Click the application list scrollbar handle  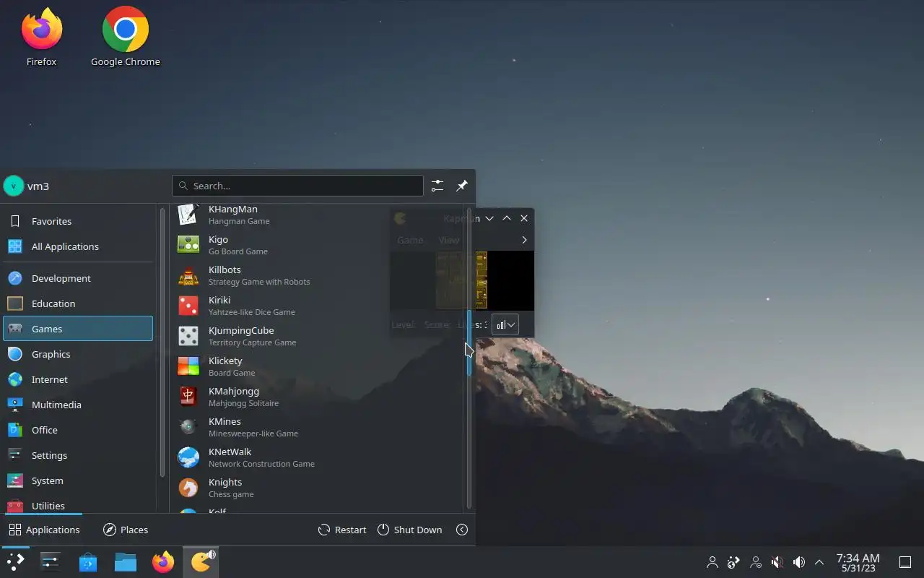(x=469, y=342)
